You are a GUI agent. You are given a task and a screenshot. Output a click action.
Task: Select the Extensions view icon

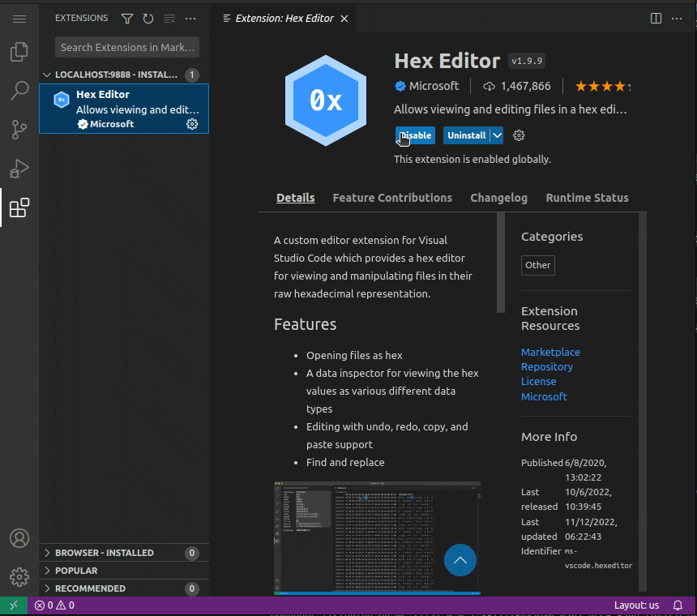click(19, 207)
